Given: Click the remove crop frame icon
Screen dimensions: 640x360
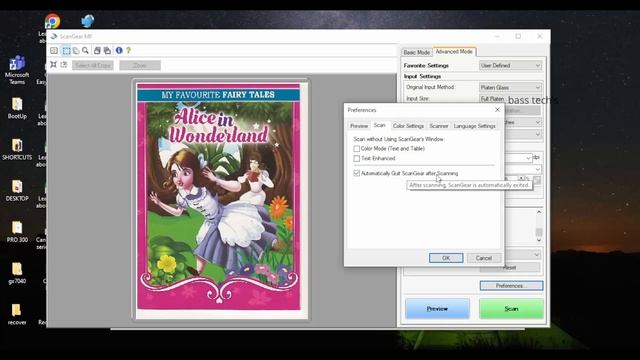Looking at the screenshot, I should coord(64,64).
